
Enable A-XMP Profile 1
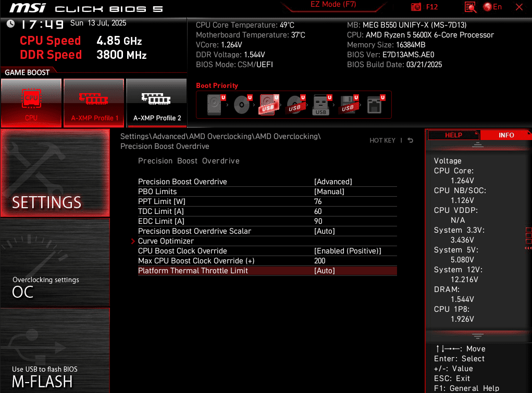[94, 103]
